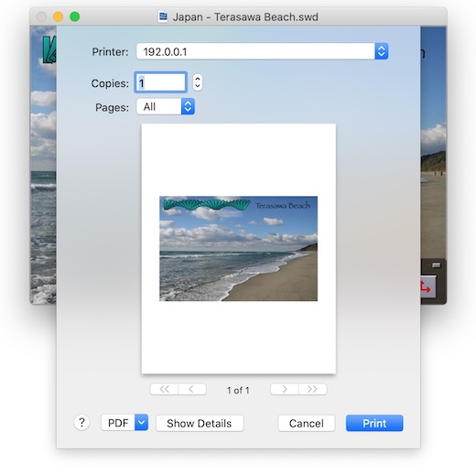
Task: Click the small gray icon above red arrow
Action: click(x=437, y=265)
